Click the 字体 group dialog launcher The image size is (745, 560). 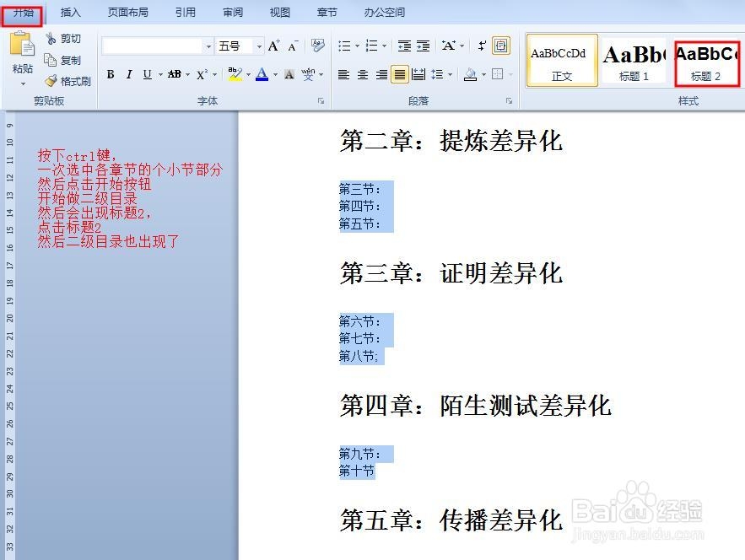(321, 100)
